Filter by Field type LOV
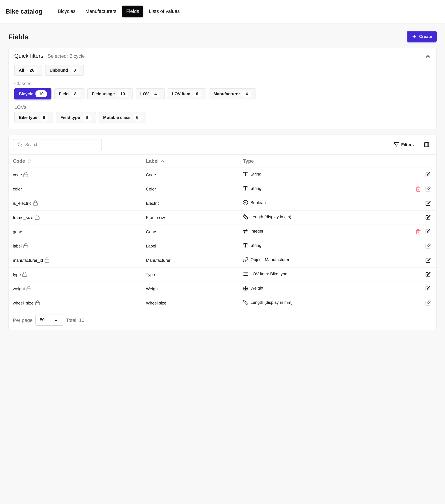Screen dimensions: 445x504 click(x=76, y=118)
